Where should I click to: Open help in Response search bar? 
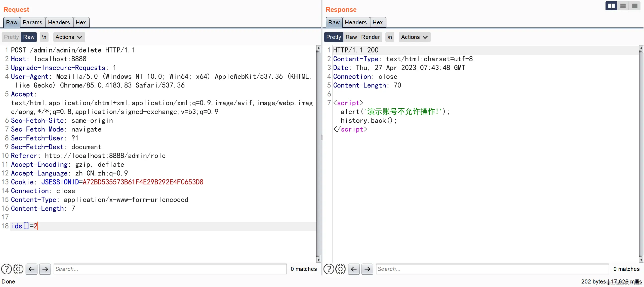[329, 269]
